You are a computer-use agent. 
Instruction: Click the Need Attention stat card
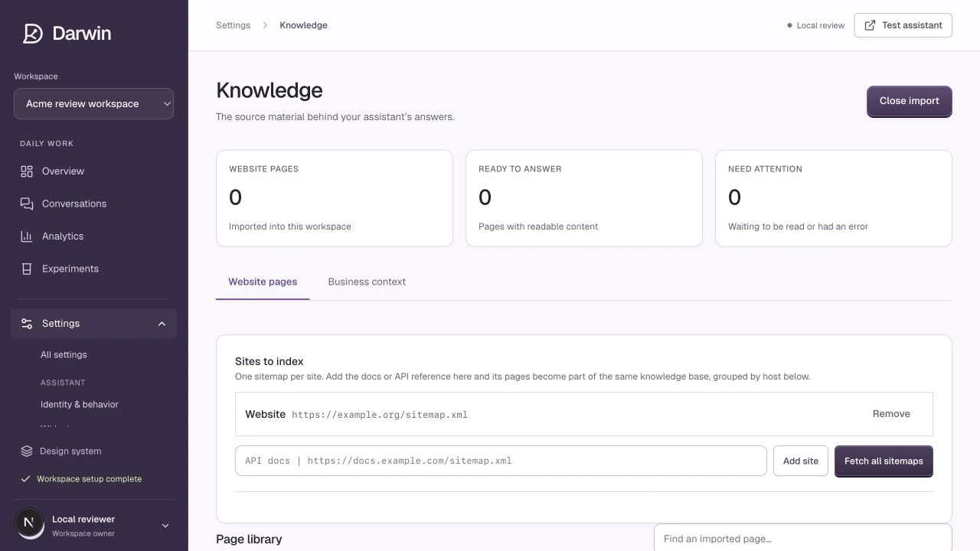[x=834, y=198]
